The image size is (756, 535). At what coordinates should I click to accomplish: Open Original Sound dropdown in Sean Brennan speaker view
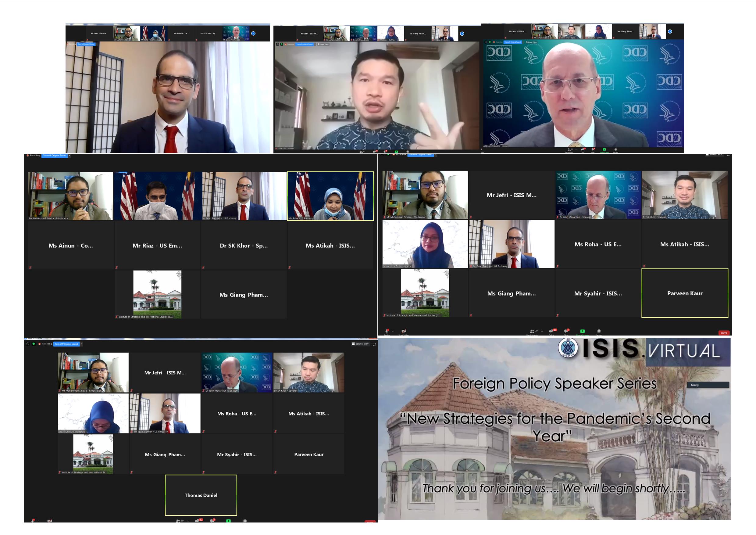point(97,44)
